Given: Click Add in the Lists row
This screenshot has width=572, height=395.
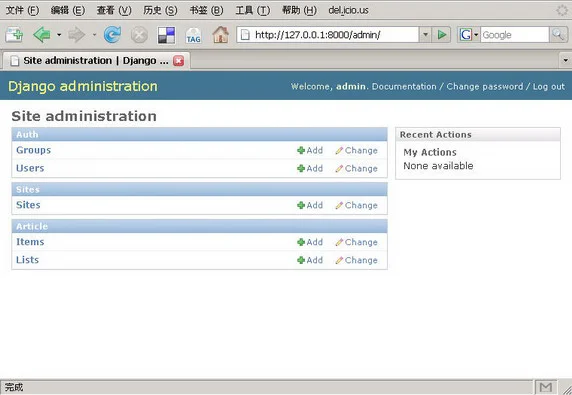Looking at the screenshot, I should [310, 260].
